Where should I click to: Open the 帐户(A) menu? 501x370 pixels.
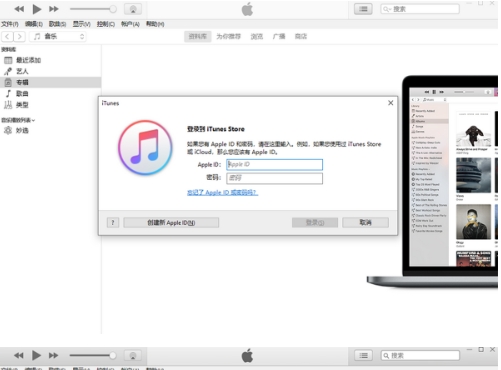coord(130,24)
